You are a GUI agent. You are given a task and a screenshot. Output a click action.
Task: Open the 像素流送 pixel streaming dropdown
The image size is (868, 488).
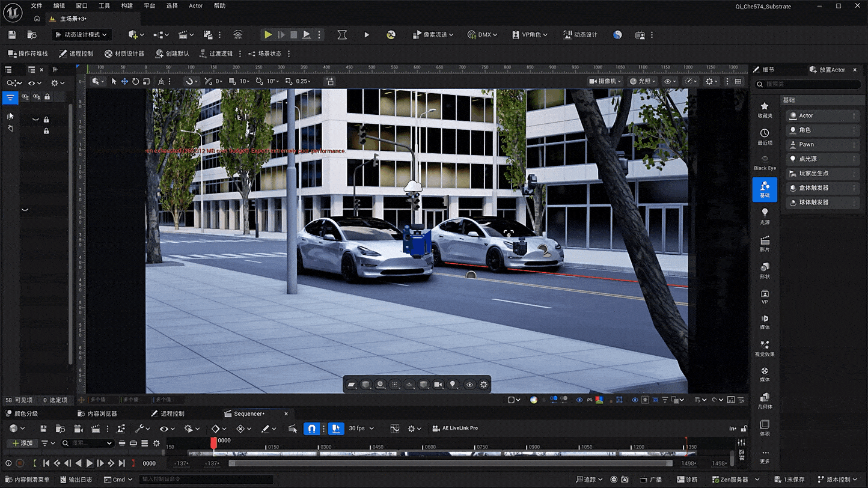coord(433,35)
